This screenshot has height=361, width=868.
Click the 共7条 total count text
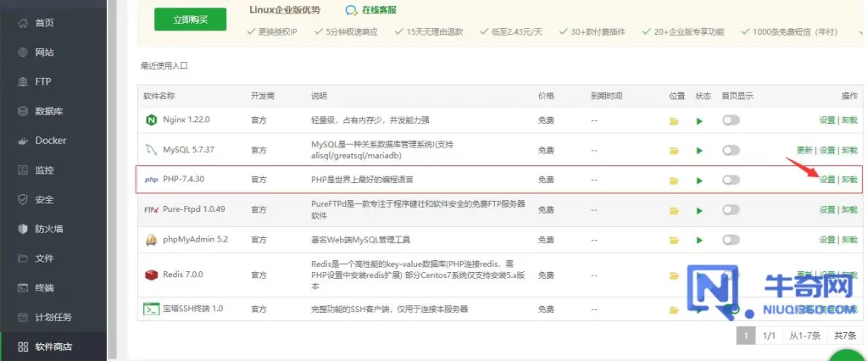[845, 336]
